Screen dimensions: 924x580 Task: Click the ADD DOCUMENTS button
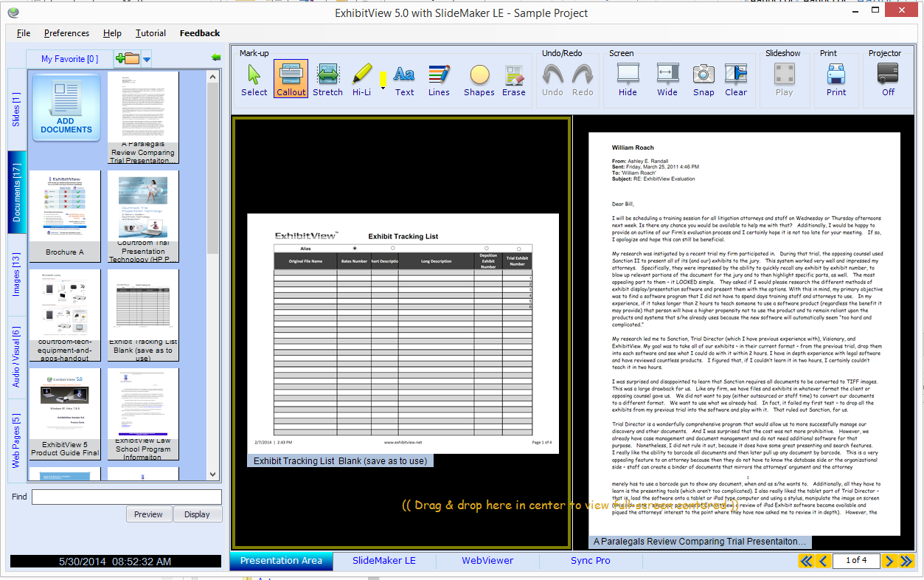(x=66, y=108)
